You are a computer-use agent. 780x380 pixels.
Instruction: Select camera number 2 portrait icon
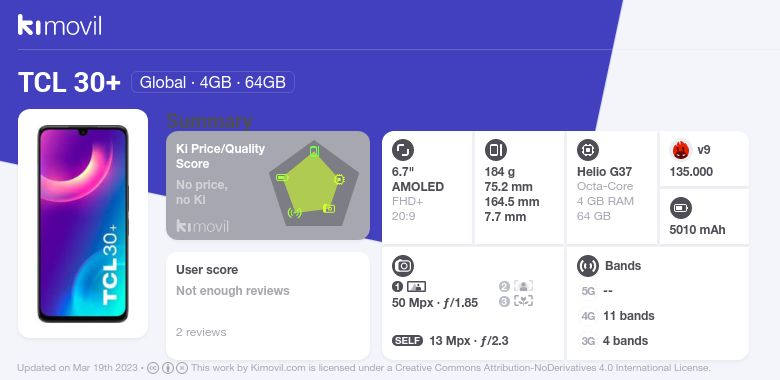tap(523, 286)
